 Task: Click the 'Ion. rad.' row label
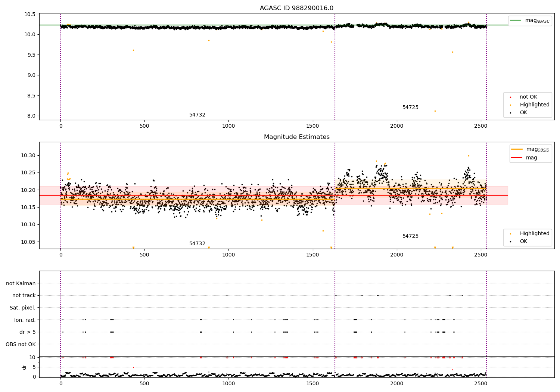pos(25,320)
